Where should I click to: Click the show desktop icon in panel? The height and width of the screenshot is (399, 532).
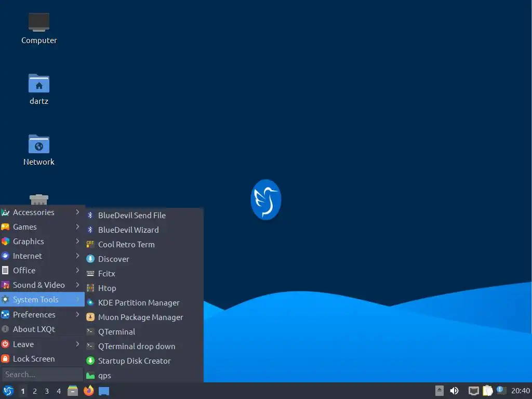pyautogui.click(x=104, y=391)
